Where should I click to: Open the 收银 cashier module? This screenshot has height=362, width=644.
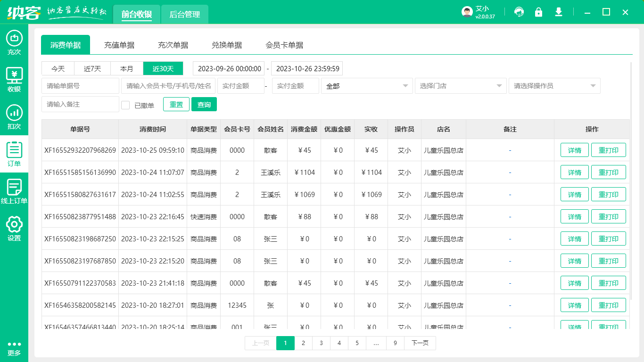(x=14, y=79)
